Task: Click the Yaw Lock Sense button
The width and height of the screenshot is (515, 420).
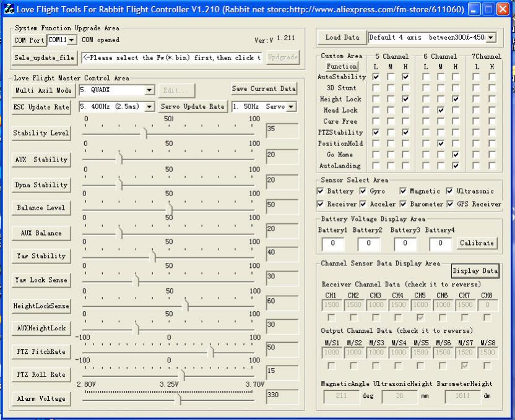Action: (x=41, y=280)
